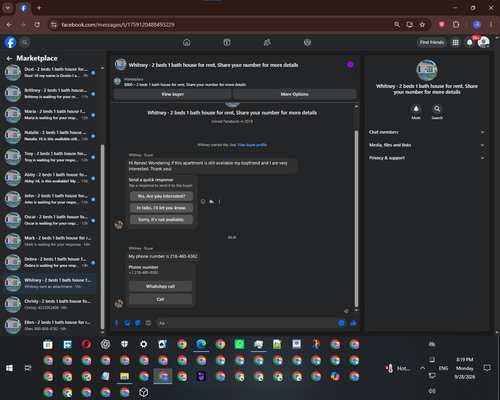This screenshot has width=500, height=400.
Task: Click the browser reload icon
Action: (37, 25)
